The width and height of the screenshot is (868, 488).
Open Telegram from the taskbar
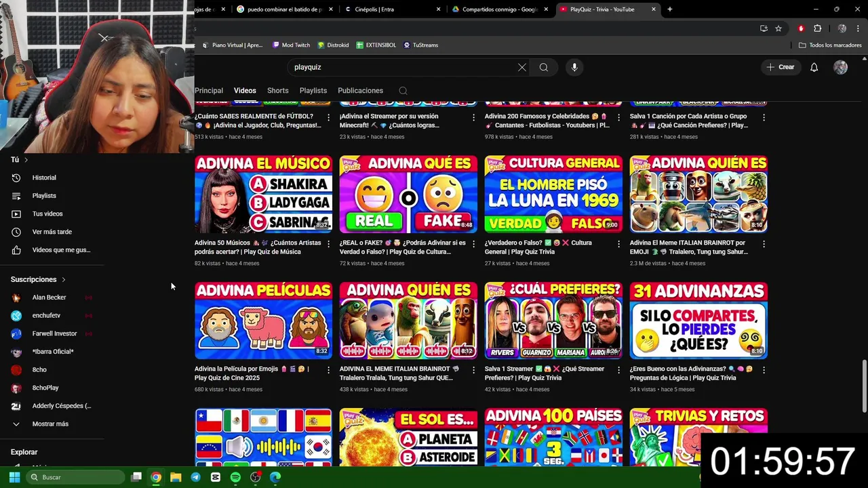[x=195, y=477]
